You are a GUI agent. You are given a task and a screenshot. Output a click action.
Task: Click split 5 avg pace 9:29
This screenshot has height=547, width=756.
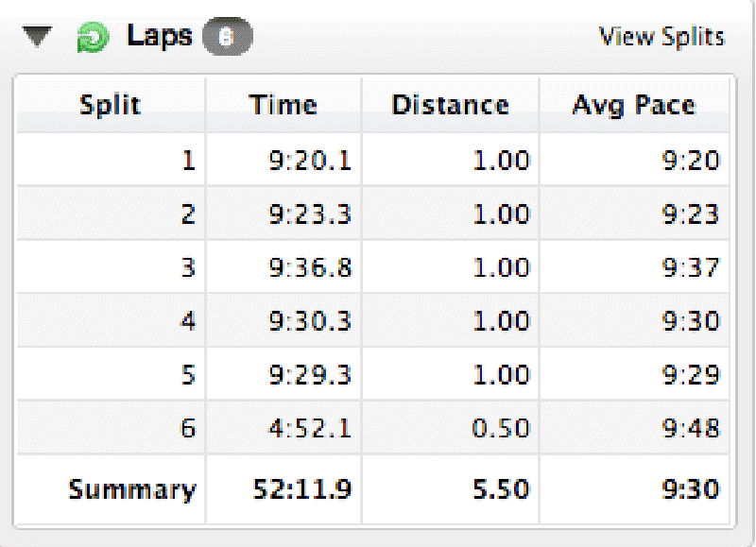coord(688,375)
